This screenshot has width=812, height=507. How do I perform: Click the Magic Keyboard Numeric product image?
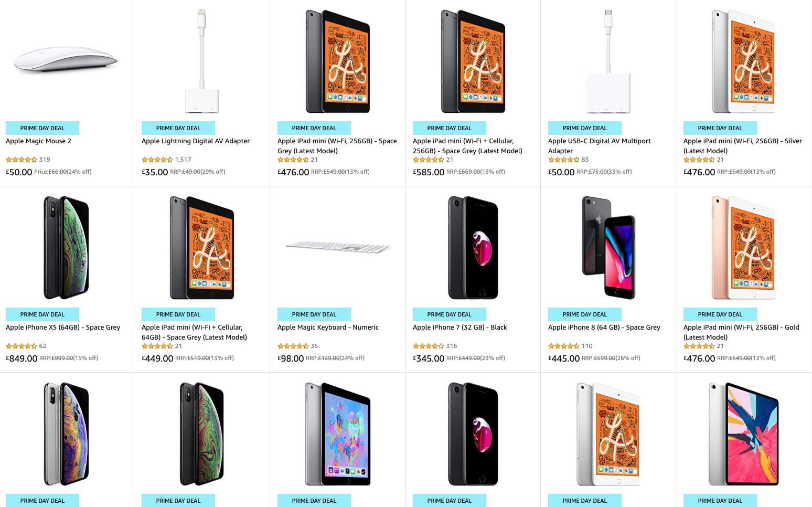point(338,247)
